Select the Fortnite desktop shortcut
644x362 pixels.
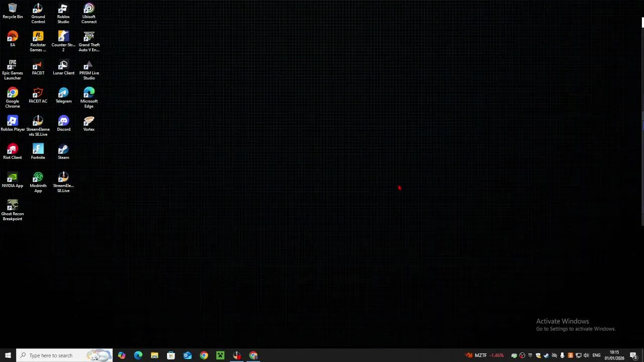(38, 152)
